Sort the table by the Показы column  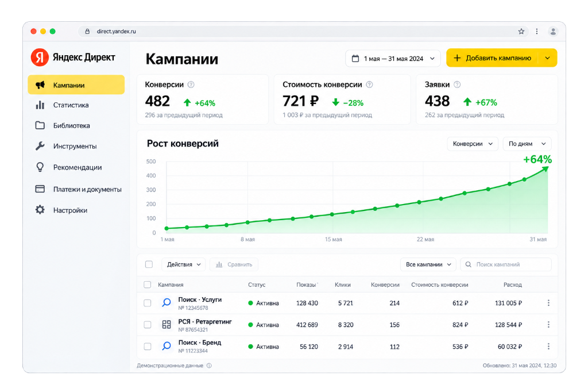(307, 285)
